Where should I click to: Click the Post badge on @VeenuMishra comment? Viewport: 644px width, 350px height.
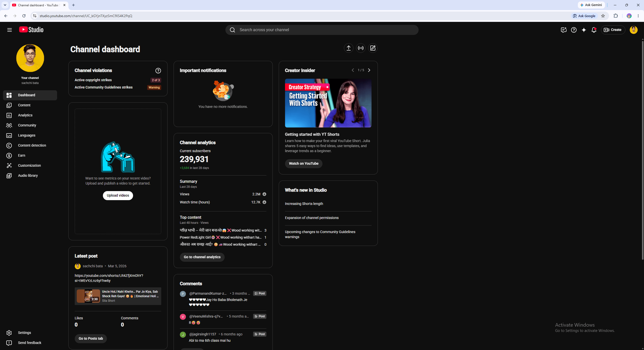260,316
